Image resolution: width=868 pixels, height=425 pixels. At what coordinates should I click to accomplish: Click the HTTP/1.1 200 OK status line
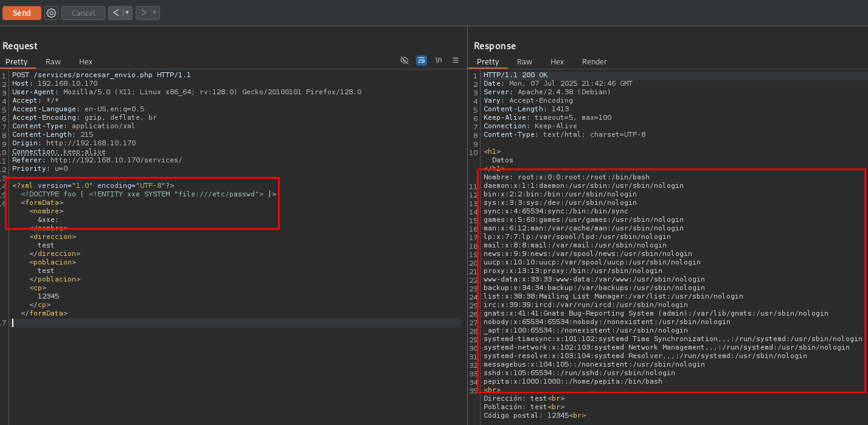coord(515,75)
